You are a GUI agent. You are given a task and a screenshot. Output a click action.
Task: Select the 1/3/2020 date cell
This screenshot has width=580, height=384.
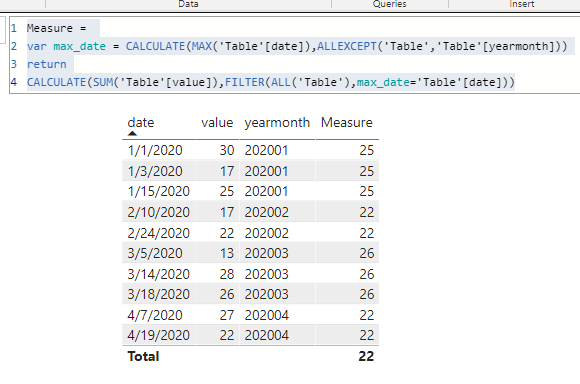(x=155, y=171)
